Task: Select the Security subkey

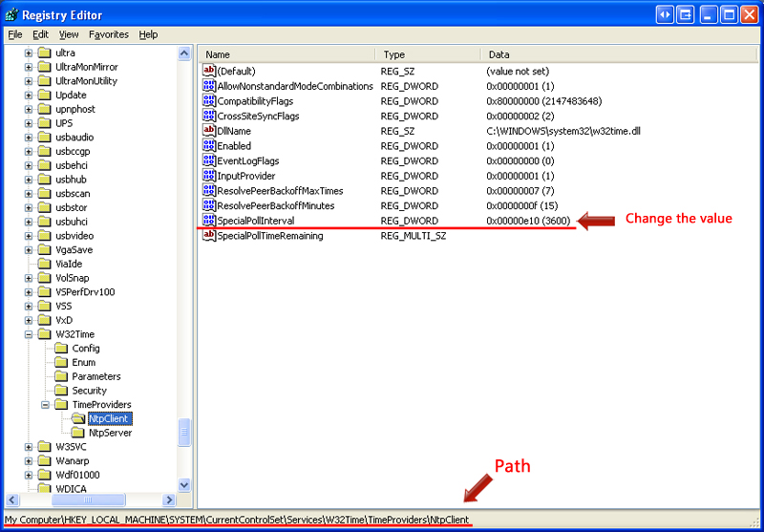Action: [90, 391]
